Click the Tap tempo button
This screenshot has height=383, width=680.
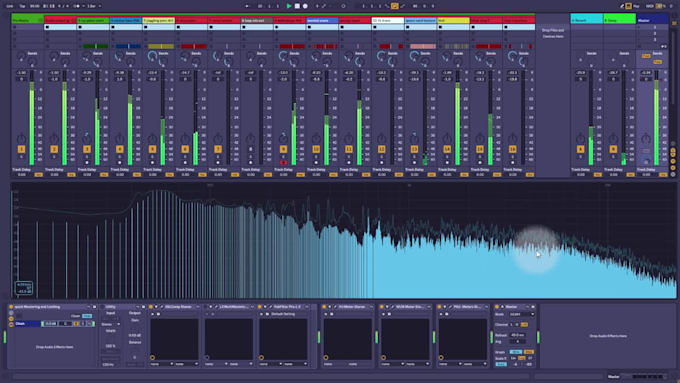point(23,6)
